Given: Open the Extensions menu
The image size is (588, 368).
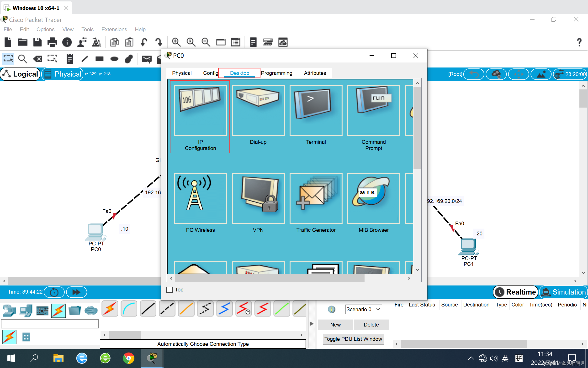Looking at the screenshot, I should click(x=114, y=29).
